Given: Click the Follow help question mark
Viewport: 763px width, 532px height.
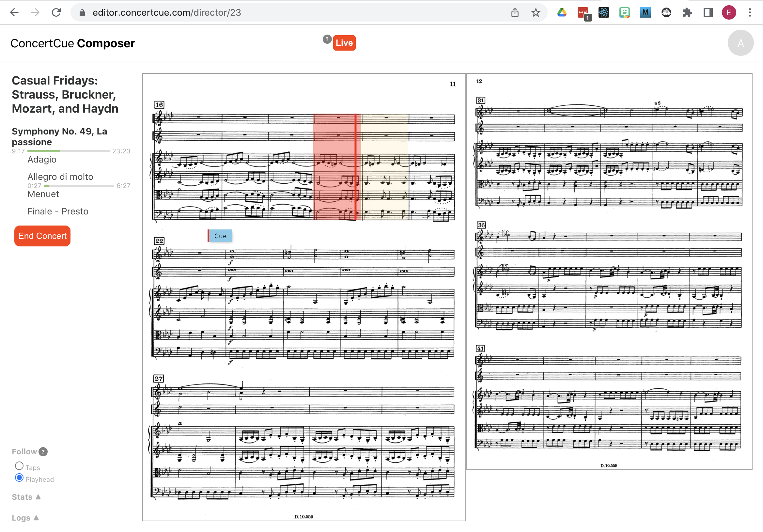Looking at the screenshot, I should point(43,452).
